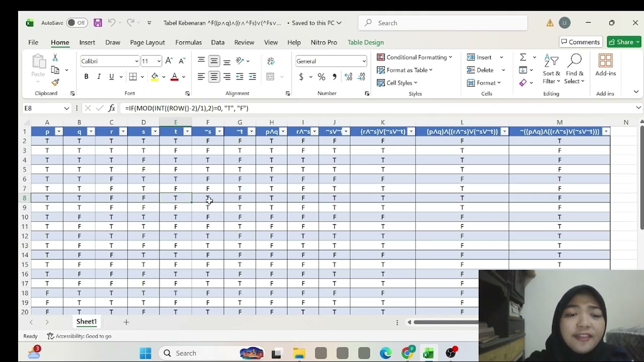Click the Cut scissors icon
Screen dimensions: 644x362
55,58
